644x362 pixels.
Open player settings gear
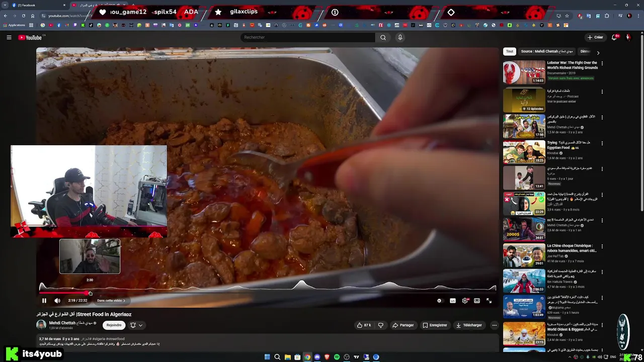tap(465, 301)
